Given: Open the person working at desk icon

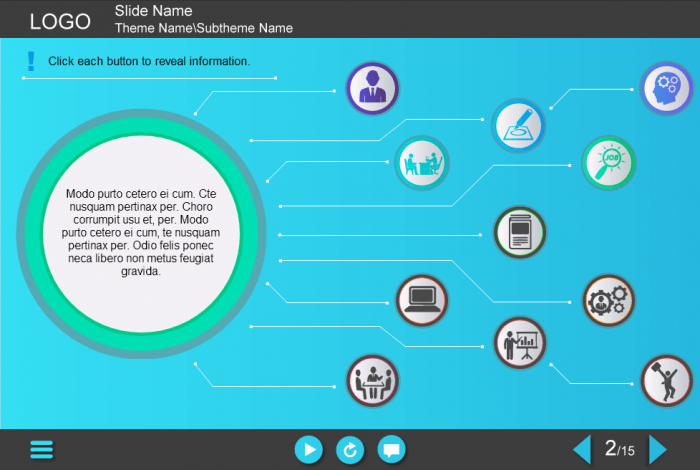Looking at the screenshot, I should (x=421, y=162).
